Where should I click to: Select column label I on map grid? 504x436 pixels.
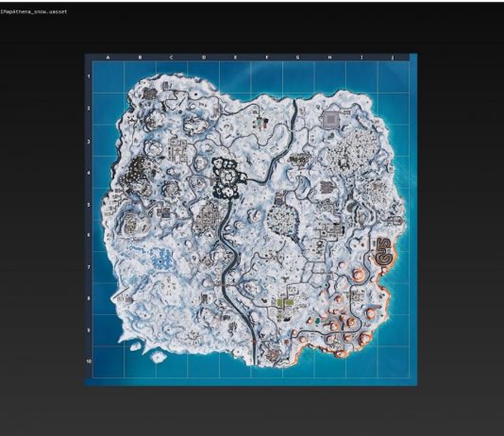361,58
